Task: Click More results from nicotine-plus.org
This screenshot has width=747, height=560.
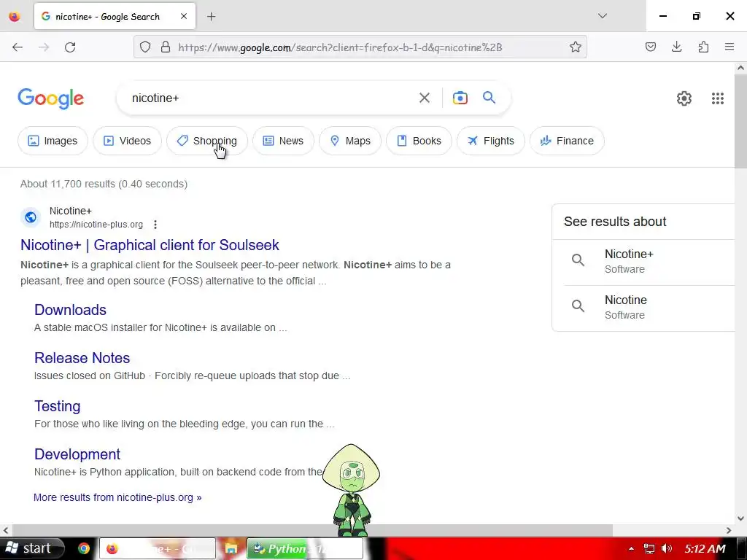Action: tap(117, 497)
